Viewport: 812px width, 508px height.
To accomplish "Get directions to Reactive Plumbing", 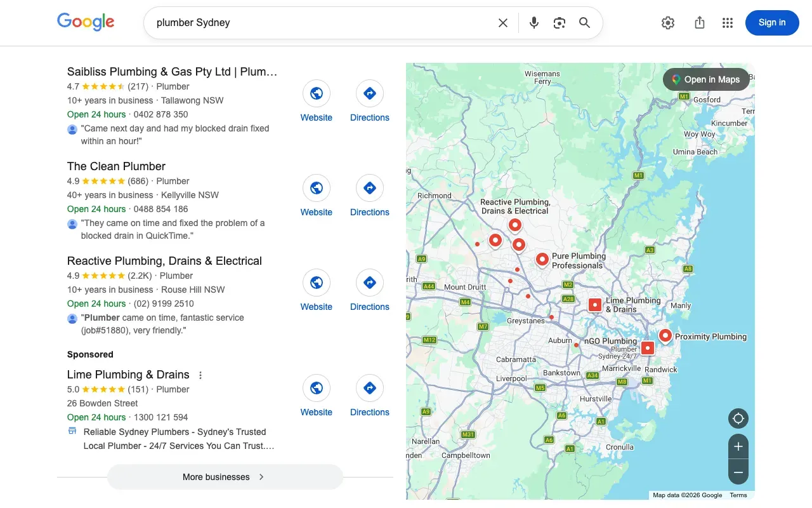I will click(x=370, y=283).
